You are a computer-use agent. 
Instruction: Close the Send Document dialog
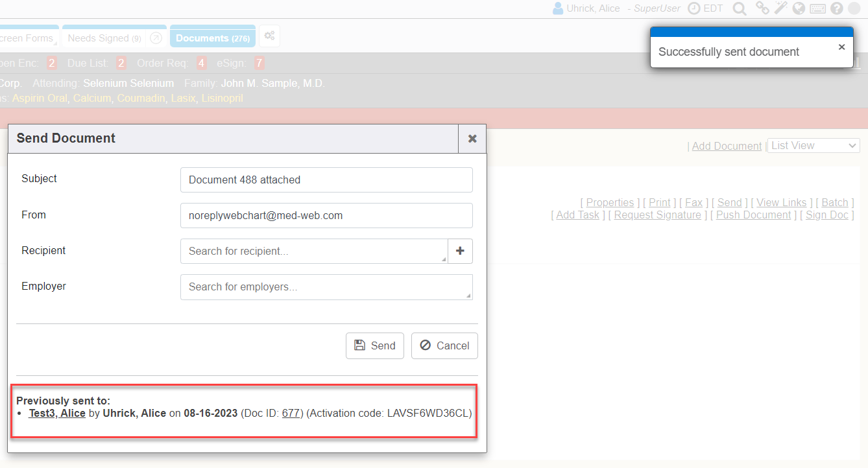tap(472, 139)
